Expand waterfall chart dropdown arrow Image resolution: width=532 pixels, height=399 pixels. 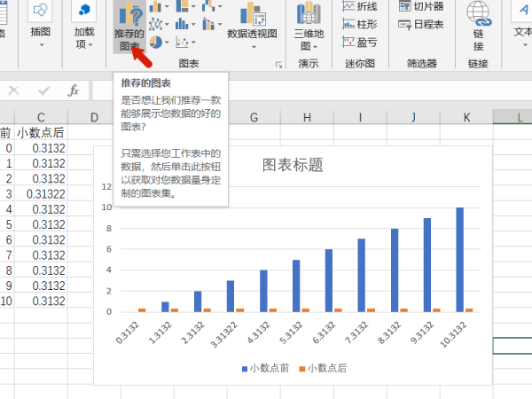220,6
